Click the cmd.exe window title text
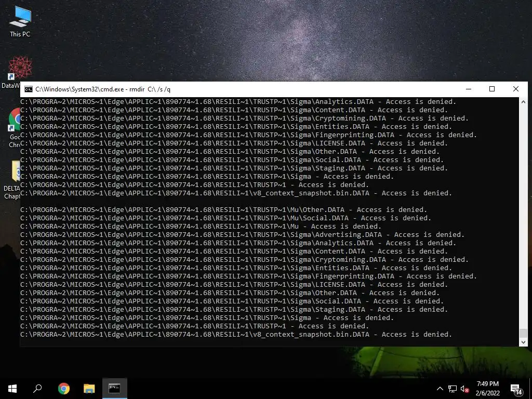 pos(103,89)
